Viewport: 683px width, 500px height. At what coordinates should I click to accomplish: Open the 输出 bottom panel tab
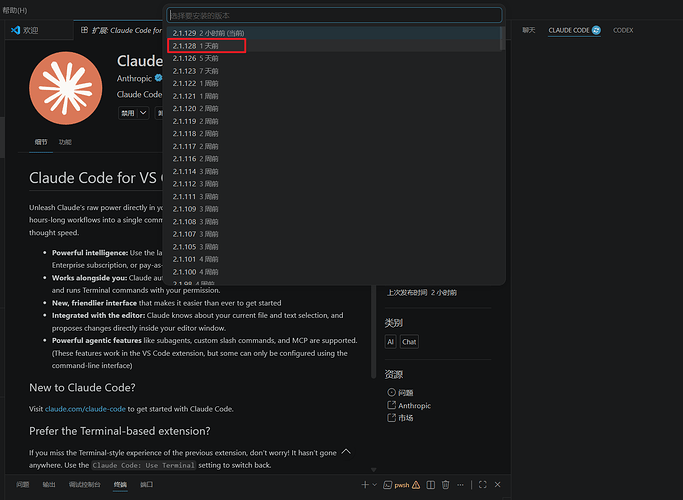48,484
